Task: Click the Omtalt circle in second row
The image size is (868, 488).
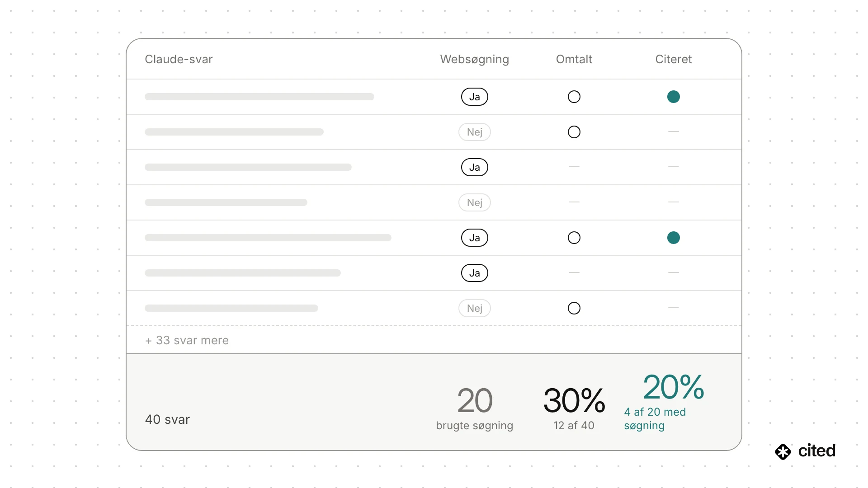Action: (x=574, y=132)
